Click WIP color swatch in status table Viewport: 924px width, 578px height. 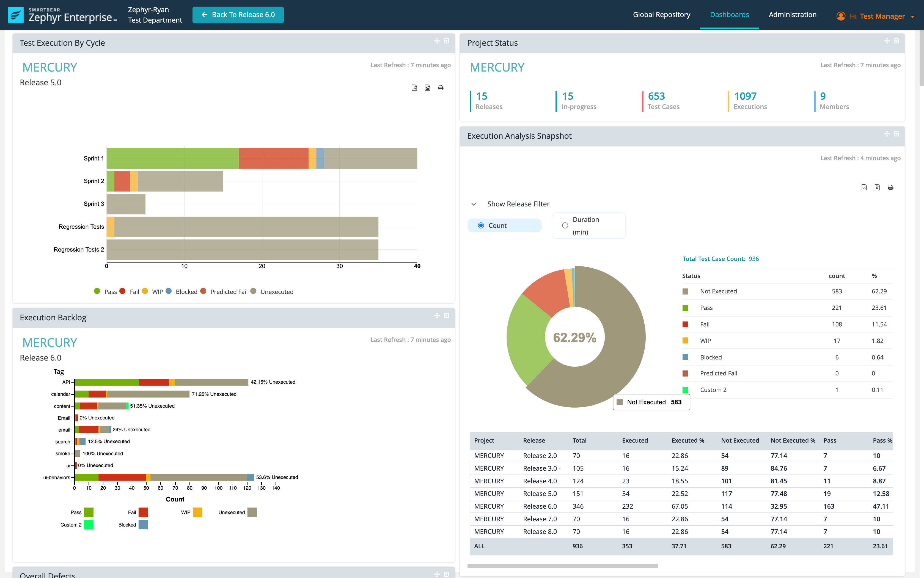[x=685, y=341]
